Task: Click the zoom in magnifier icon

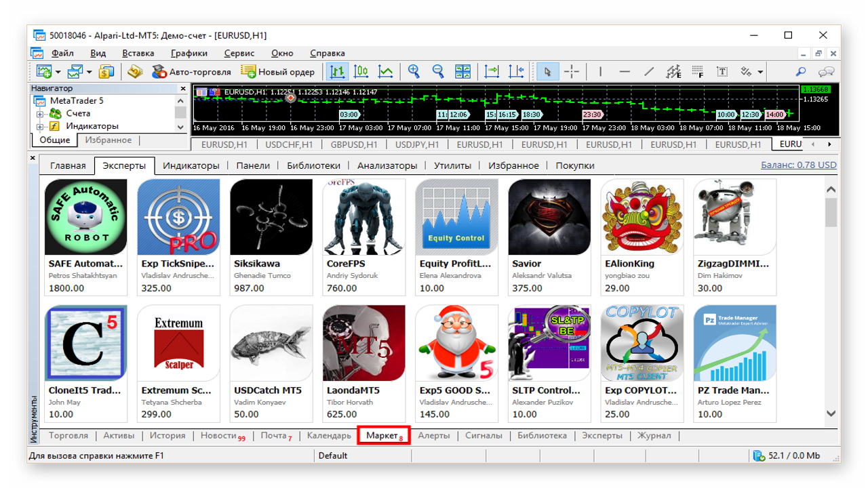Action: pos(413,71)
